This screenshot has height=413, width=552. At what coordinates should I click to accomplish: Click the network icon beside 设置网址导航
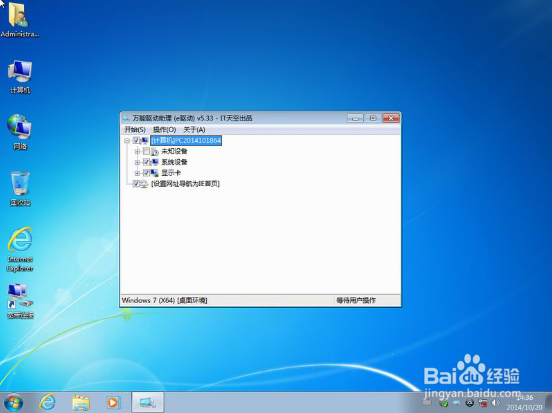point(144,184)
